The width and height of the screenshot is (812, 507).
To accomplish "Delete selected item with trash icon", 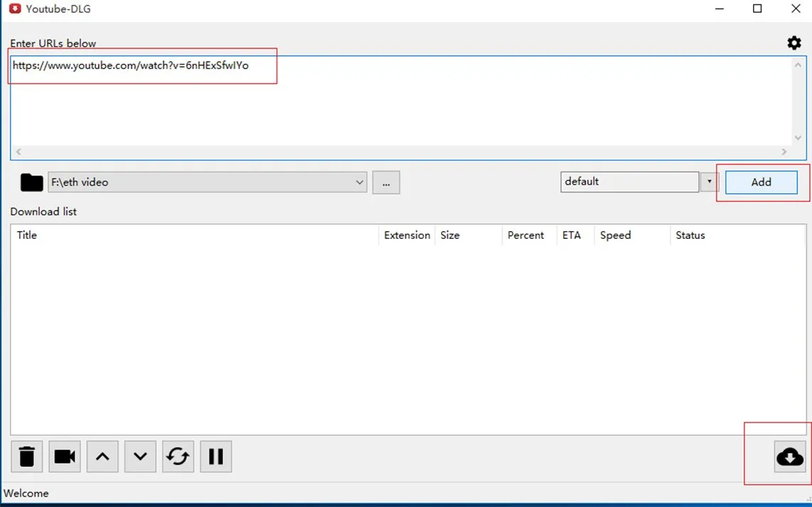I will tap(27, 457).
